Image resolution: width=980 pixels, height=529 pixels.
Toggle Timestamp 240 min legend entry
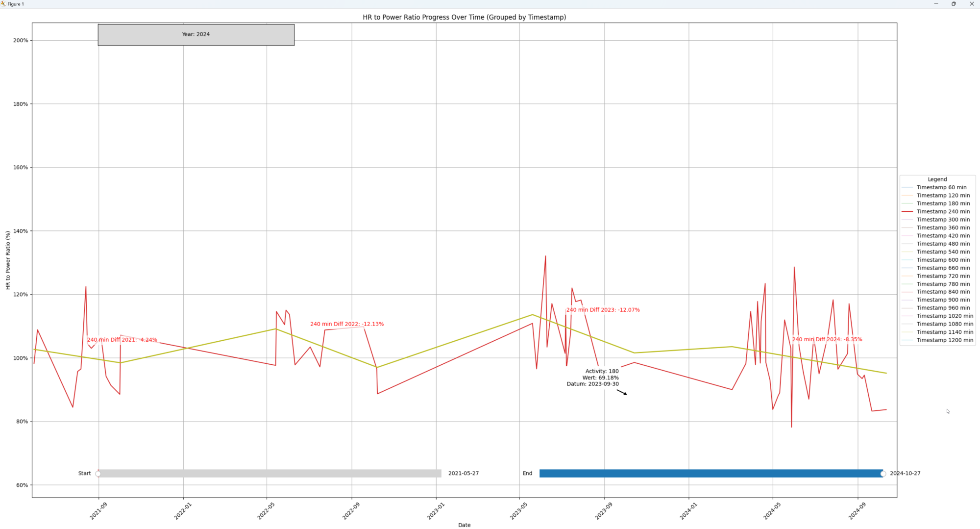[935, 212]
